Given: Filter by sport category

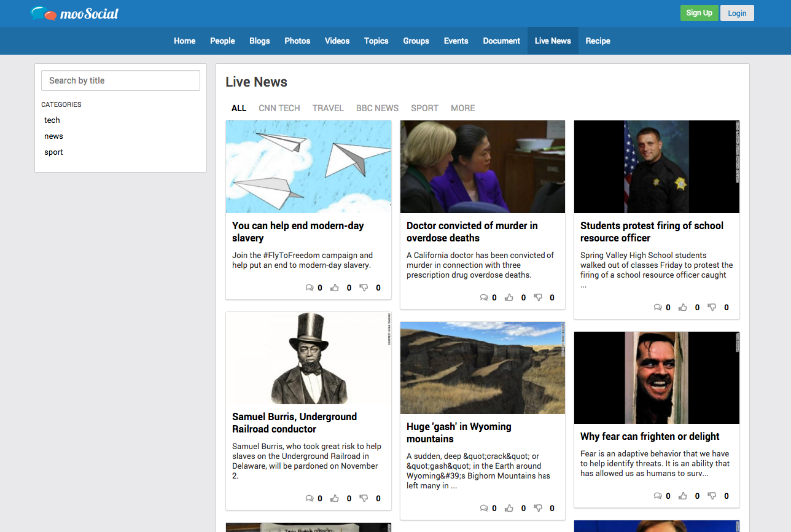Looking at the screenshot, I should (53, 152).
